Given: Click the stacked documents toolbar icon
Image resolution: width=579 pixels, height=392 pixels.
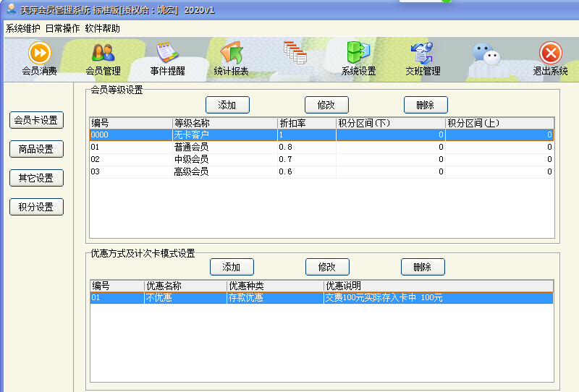Looking at the screenshot, I should pos(295,53).
